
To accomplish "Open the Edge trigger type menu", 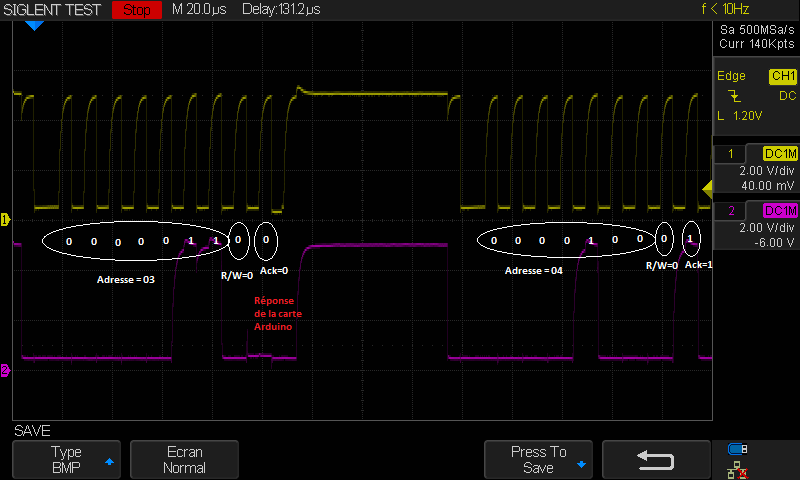I will [731, 76].
